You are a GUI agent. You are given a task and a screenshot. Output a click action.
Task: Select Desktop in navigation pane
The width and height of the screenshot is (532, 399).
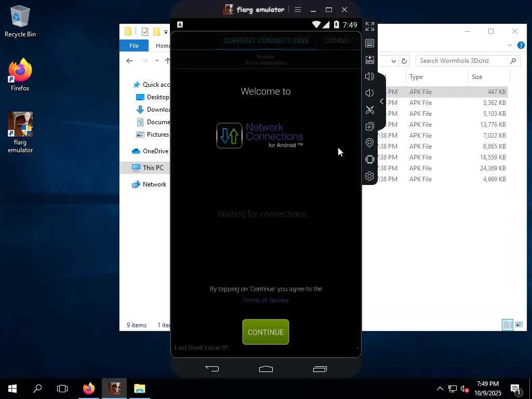153,97
